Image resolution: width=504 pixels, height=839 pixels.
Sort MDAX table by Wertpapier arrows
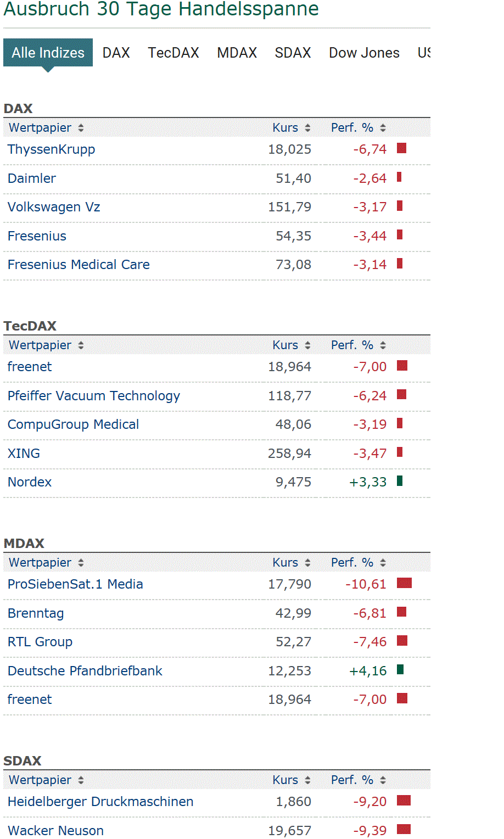click(x=81, y=563)
